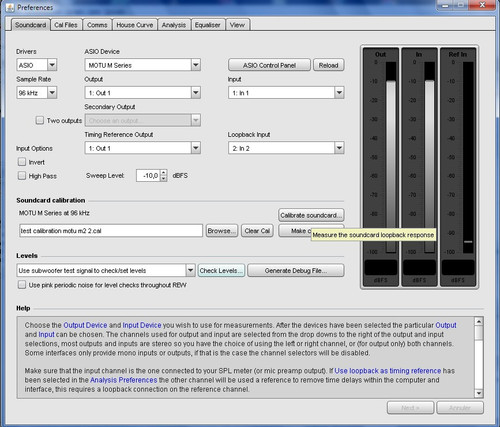Open the Equaliser tab
The image size is (500, 427).
click(207, 25)
